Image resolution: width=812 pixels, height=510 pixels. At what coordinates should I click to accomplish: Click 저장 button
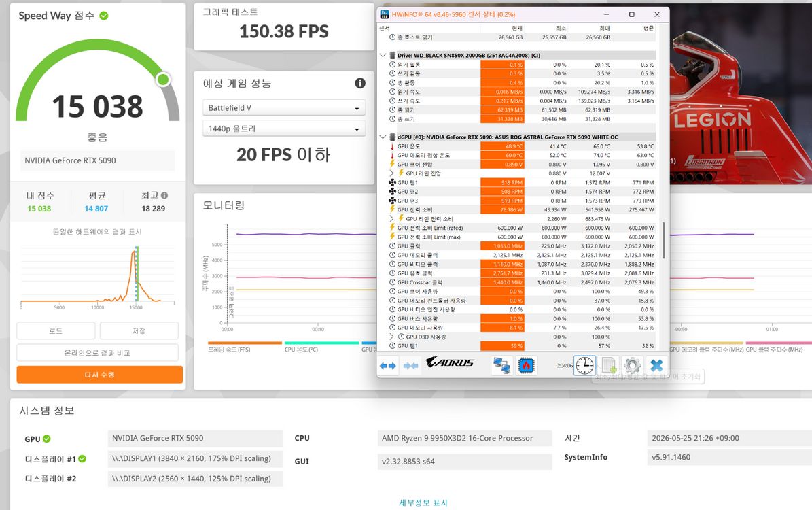139,330
